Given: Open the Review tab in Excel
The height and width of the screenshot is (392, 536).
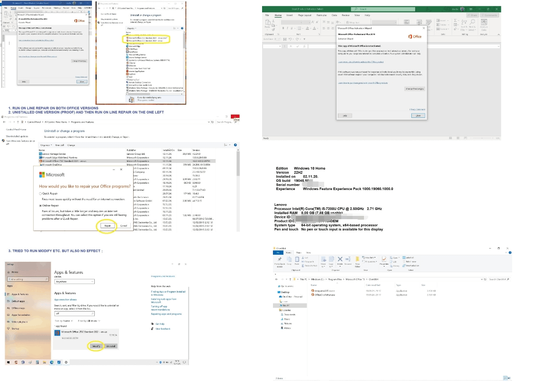Looking at the screenshot, I should (x=345, y=15).
